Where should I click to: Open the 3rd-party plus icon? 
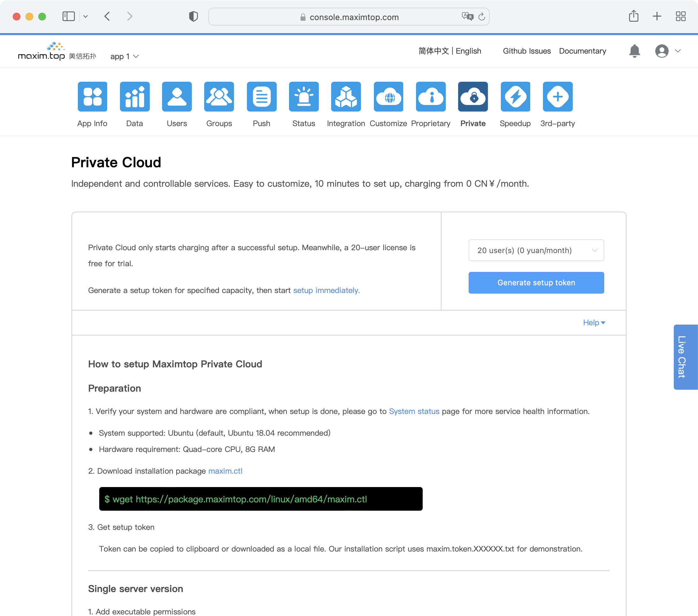coord(558,96)
